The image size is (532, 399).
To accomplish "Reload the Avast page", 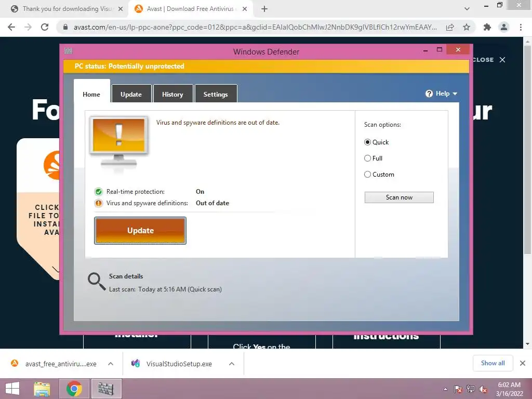I will point(45,27).
